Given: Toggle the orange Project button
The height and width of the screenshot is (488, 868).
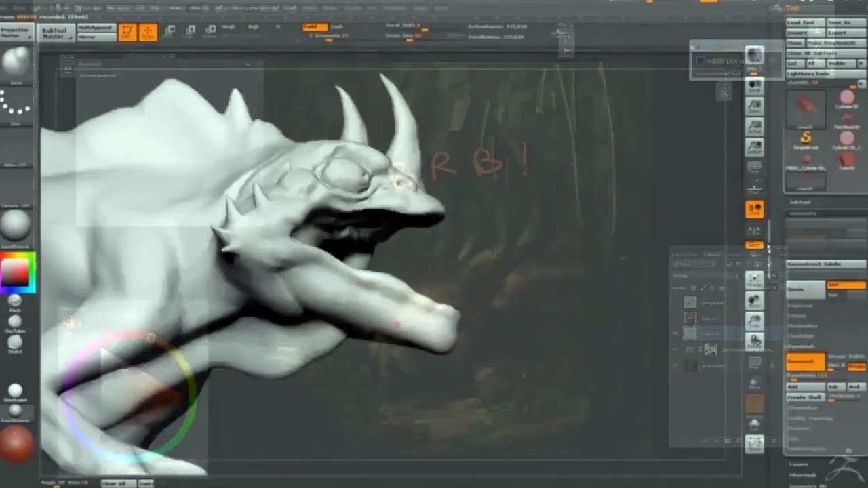Looking at the screenshot, I should (x=856, y=366).
